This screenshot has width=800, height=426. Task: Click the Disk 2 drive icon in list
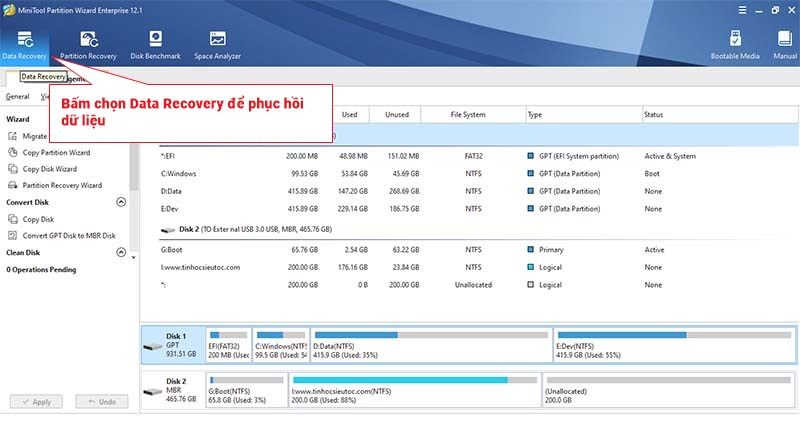[168, 230]
